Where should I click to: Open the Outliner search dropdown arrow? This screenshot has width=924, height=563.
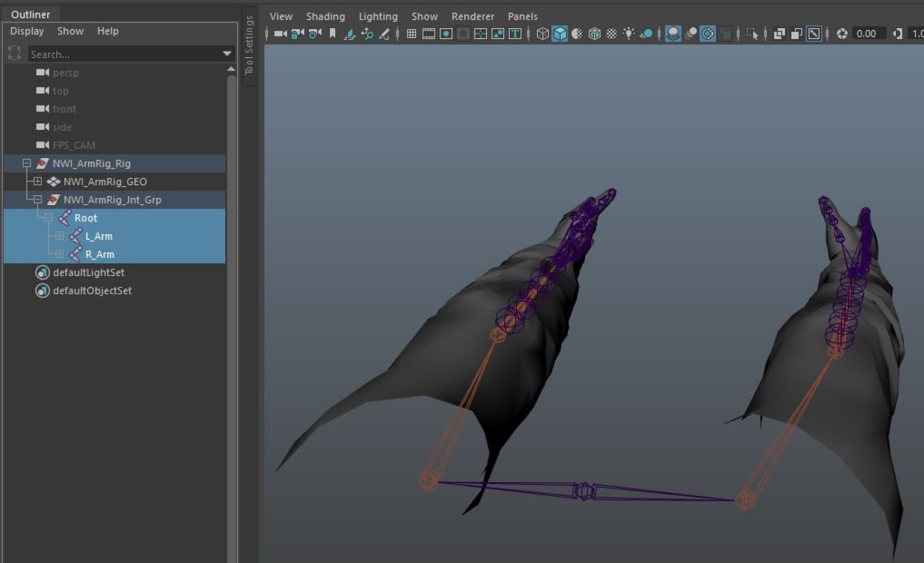[227, 54]
